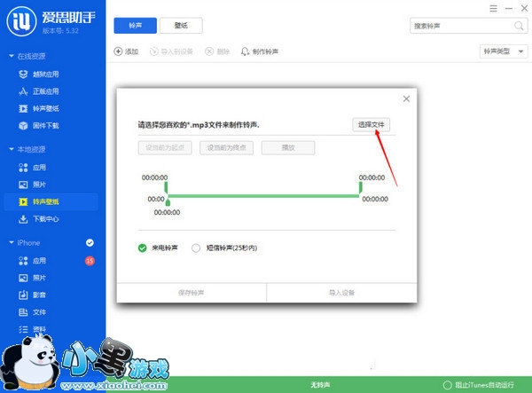Screen dimensions: 532x393
Task: Click 设当前为起点 button
Action: pyautogui.click(x=165, y=147)
